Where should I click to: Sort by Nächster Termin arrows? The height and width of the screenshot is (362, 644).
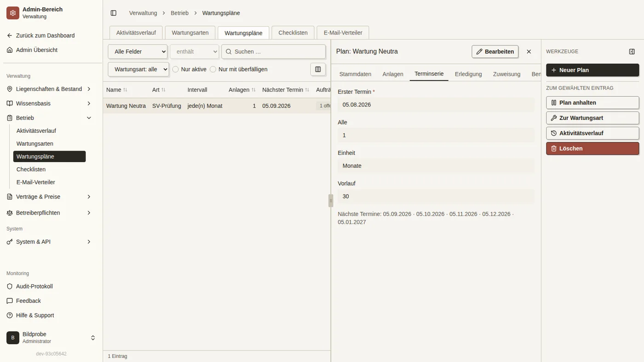coord(307,90)
